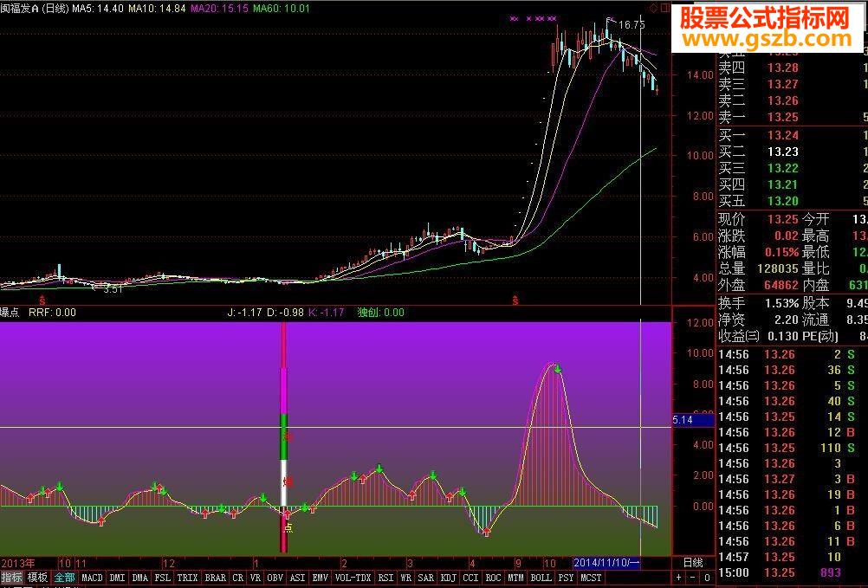Apply the RSI indicator
This screenshot has width=868, height=588.
pos(385,578)
